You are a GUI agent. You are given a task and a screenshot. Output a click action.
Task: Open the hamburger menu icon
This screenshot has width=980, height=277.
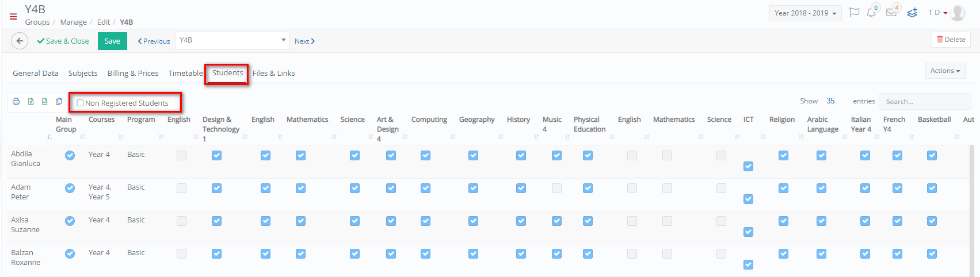pyautogui.click(x=13, y=17)
